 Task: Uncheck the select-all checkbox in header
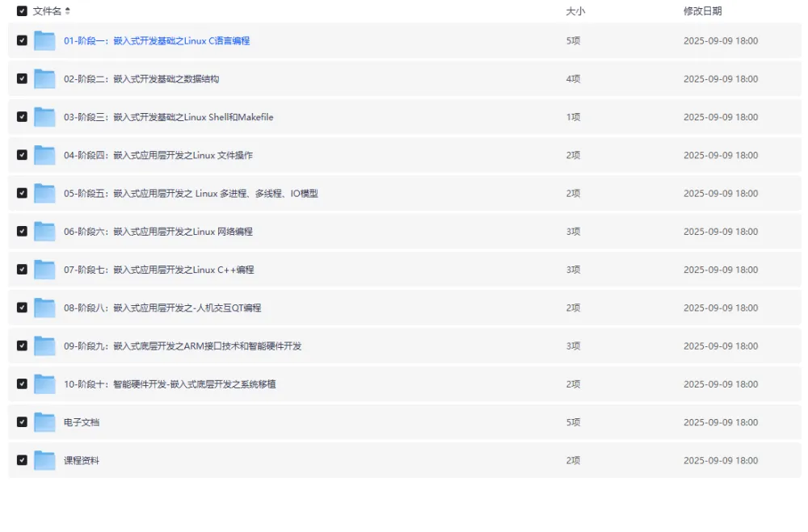[22, 11]
